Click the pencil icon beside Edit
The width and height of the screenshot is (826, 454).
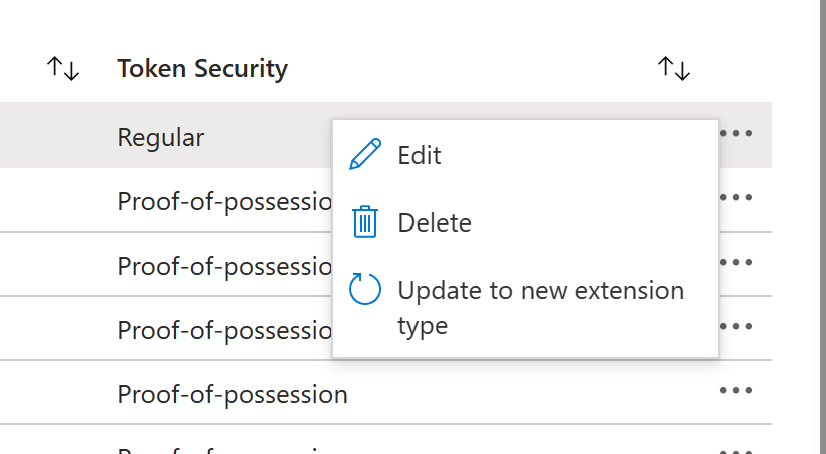point(365,155)
